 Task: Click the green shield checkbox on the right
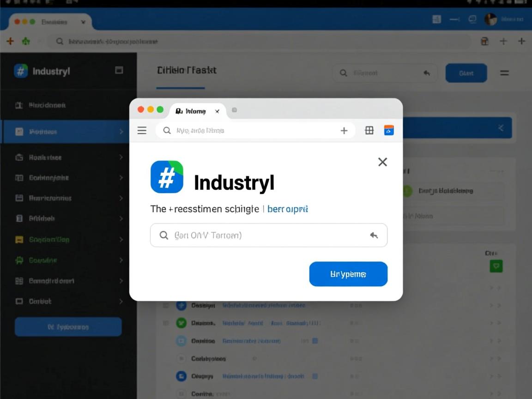[496, 266]
